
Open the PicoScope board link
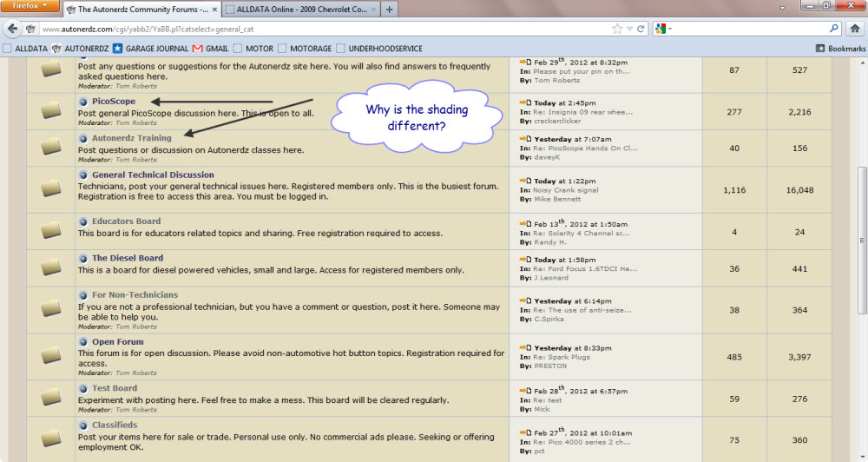pyautogui.click(x=114, y=102)
